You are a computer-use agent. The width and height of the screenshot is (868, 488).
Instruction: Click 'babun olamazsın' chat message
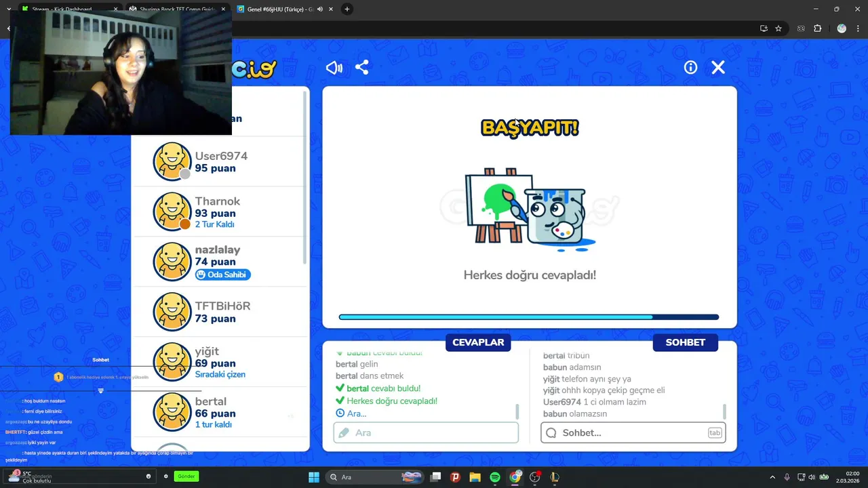click(575, 413)
